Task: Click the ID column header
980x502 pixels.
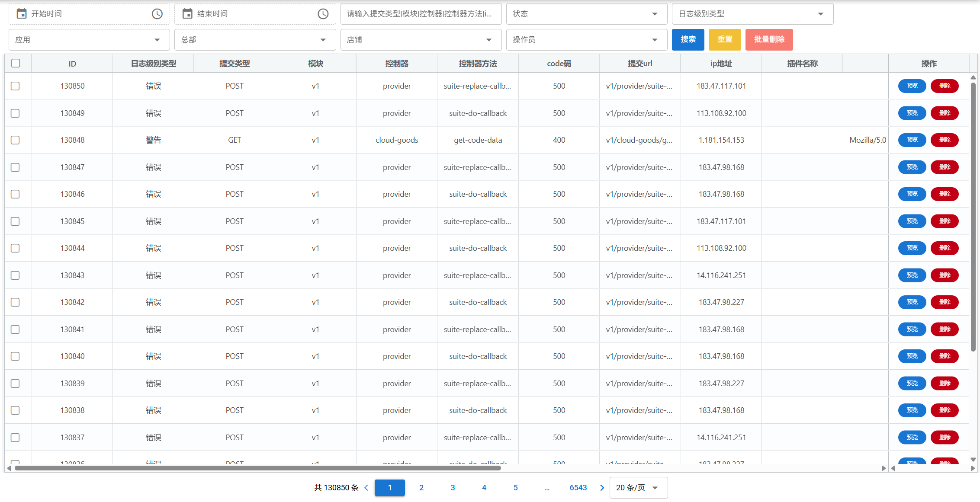Action: (72, 64)
